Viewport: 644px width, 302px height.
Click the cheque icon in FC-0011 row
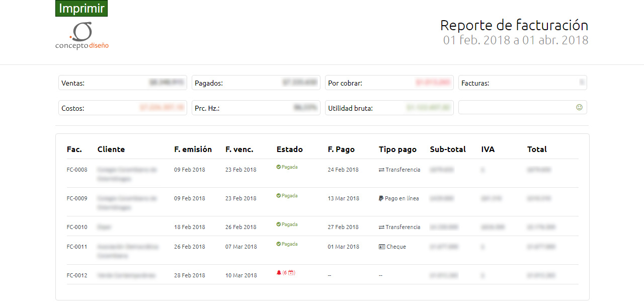pos(382,247)
